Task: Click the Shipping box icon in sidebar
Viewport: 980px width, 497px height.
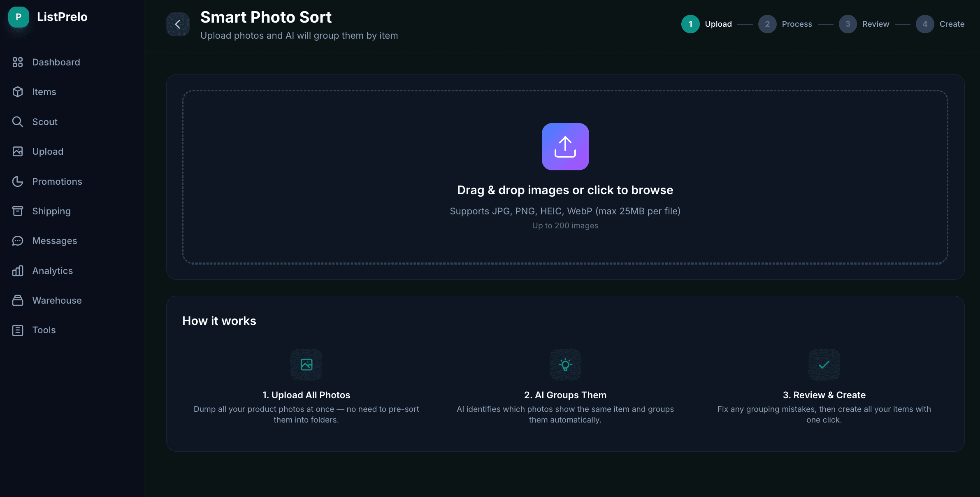Action: click(18, 211)
